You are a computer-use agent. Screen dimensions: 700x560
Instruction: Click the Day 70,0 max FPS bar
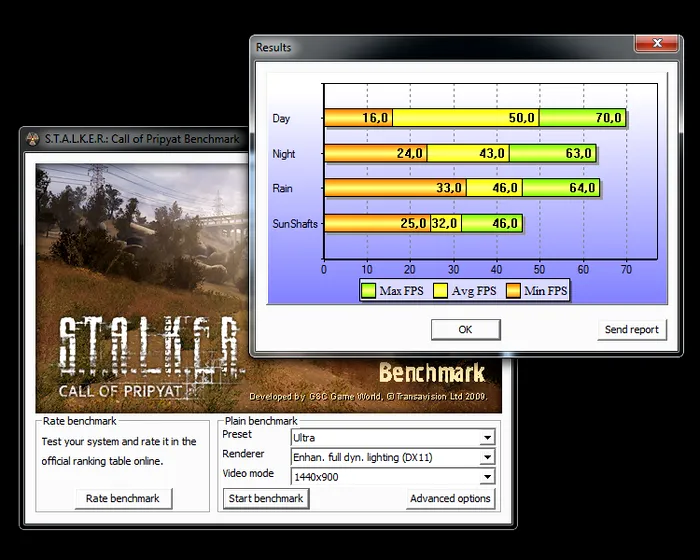582,118
